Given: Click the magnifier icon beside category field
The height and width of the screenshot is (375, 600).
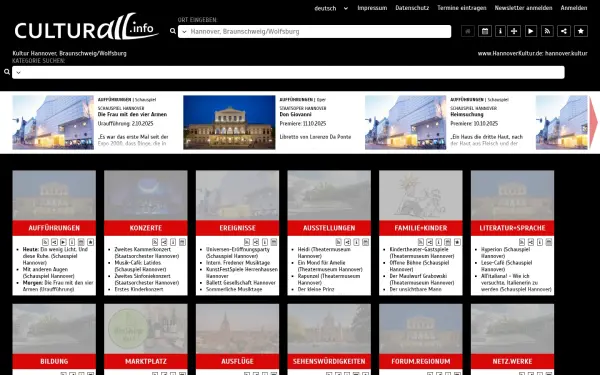Looking at the screenshot, I should pos(7,72).
